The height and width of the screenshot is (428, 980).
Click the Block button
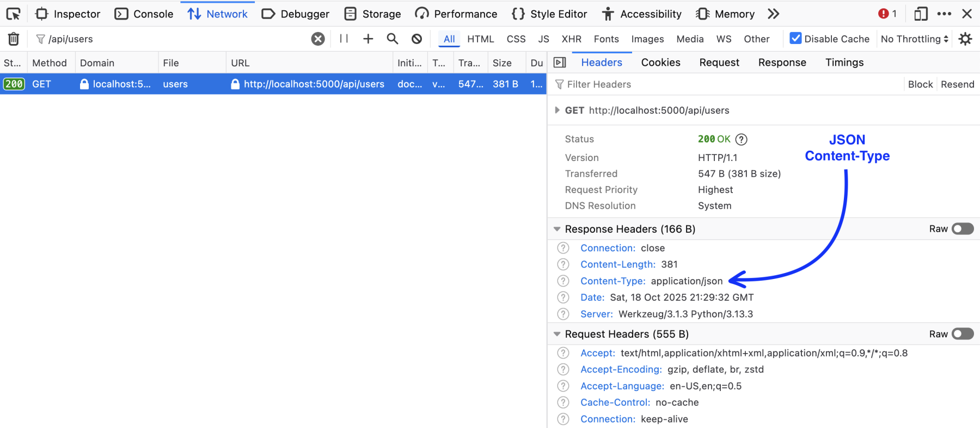click(920, 84)
